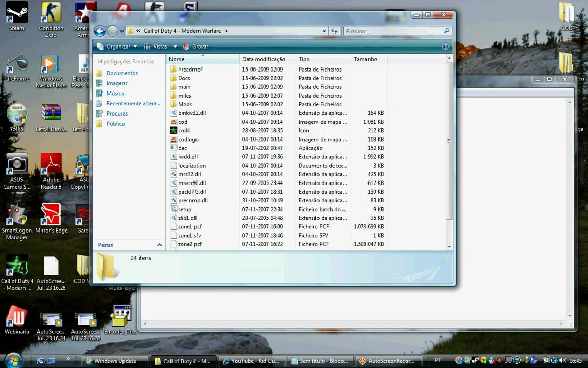Open the Documentos favorite link

122,73
